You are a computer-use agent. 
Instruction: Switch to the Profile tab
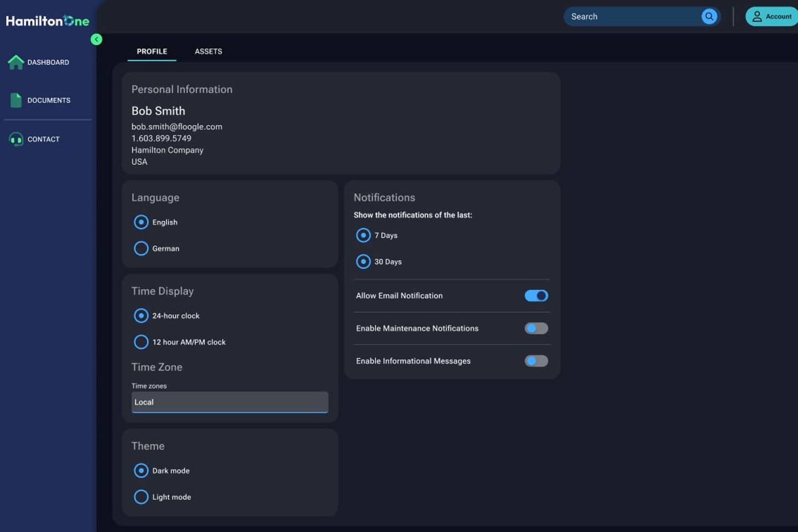point(152,52)
